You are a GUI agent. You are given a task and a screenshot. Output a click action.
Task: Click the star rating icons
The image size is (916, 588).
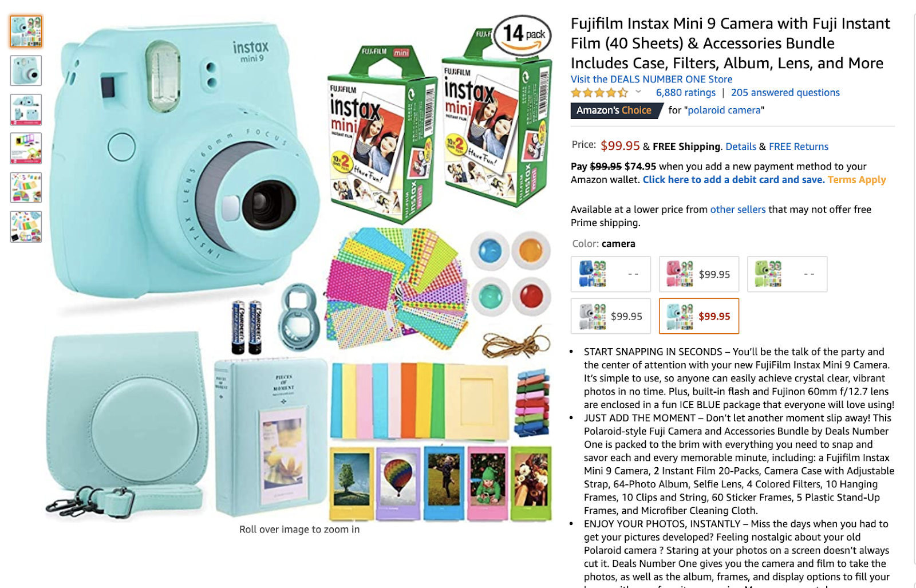click(599, 93)
